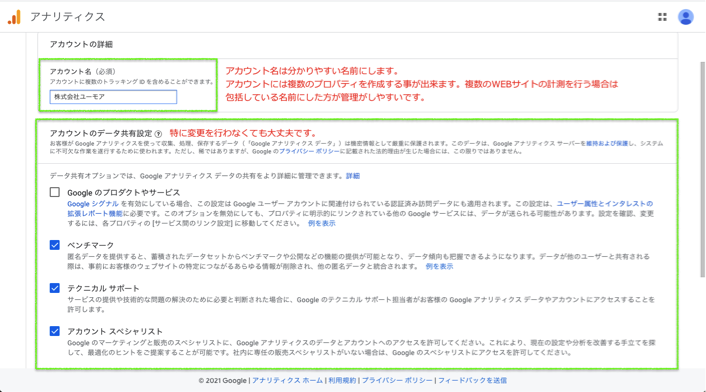Click フィードバックを送信 footer link
This screenshot has height=392, width=706.
(472, 380)
